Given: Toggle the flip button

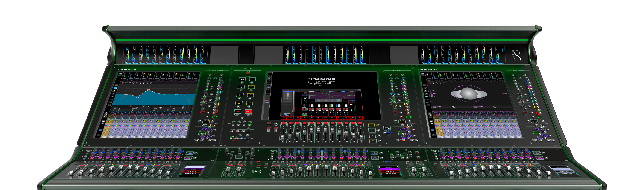Looking at the screenshot, I should [269, 123].
